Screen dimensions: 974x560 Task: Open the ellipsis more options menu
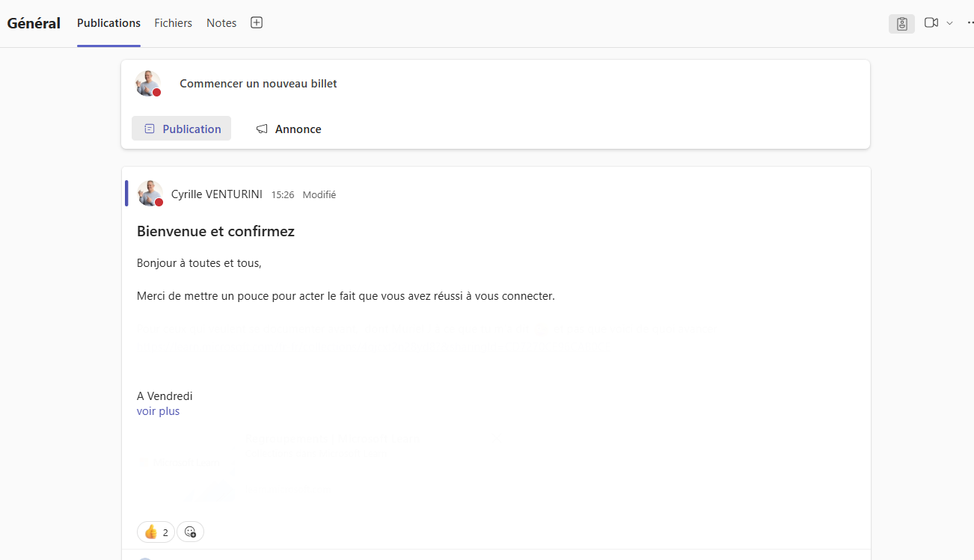(970, 23)
